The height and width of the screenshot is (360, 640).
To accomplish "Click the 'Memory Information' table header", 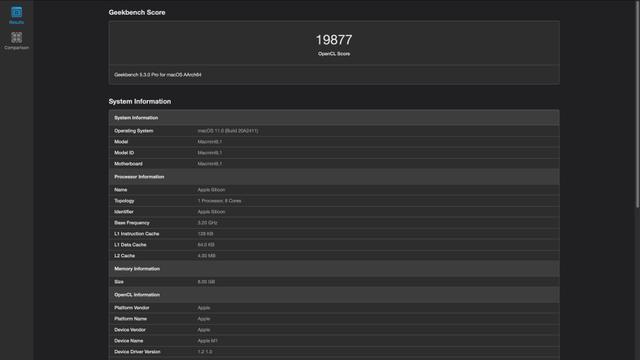I will coord(334,269).
